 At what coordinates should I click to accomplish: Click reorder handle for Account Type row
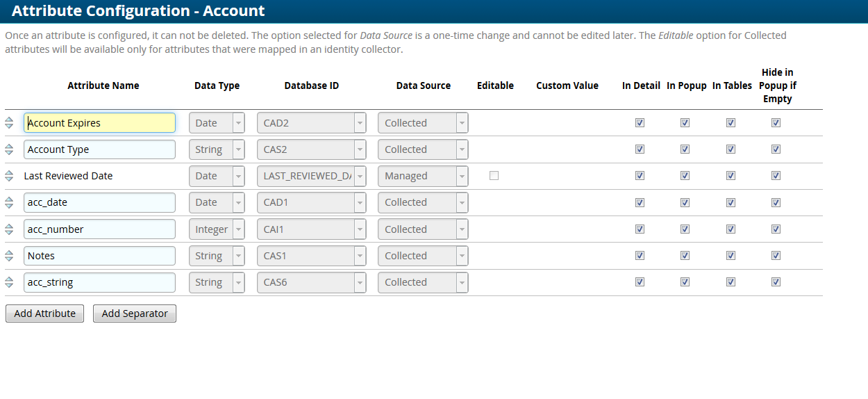point(9,149)
